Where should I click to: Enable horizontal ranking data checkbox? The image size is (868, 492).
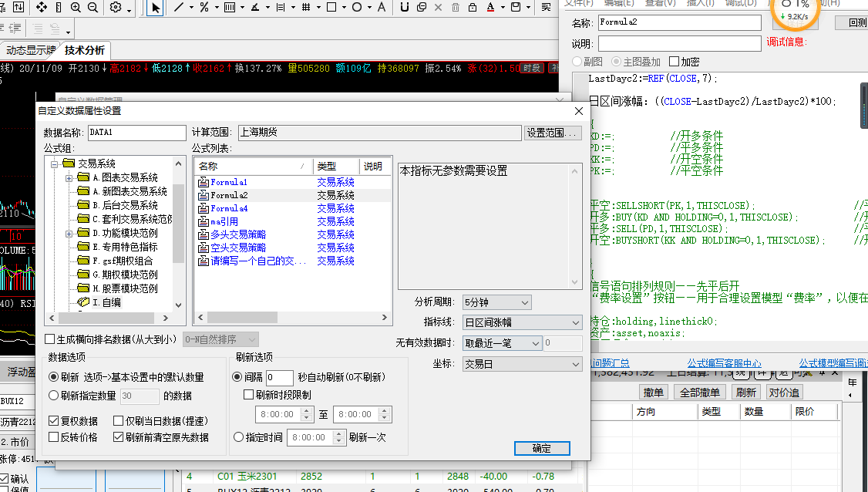(x=50, y=339)
